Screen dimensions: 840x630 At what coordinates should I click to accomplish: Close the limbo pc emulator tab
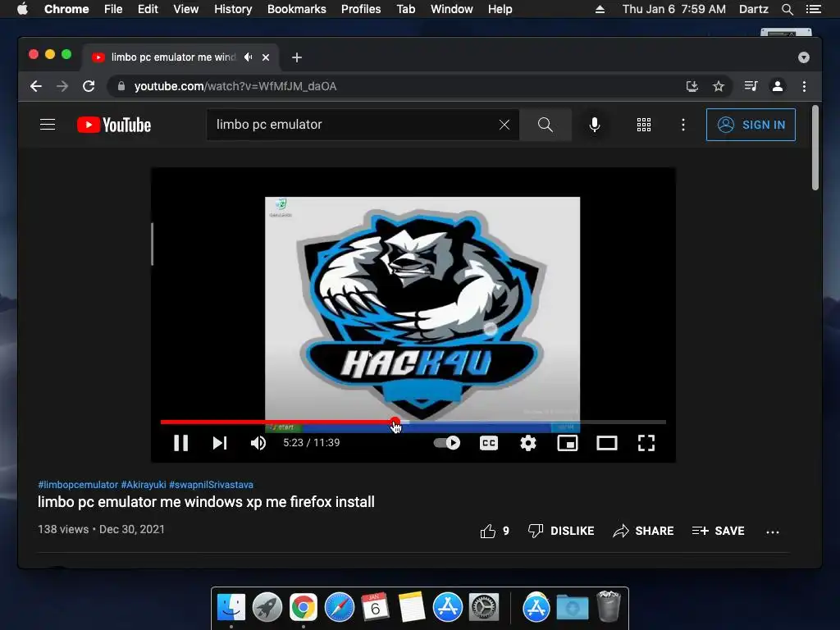(x=266, y=57)
